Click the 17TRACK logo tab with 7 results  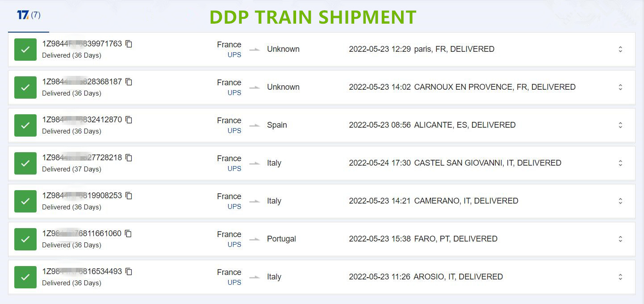coord(29,15)
